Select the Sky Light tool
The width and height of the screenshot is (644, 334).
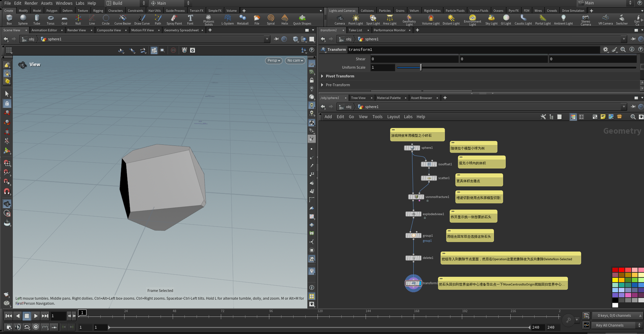pyautogui.click(x=491, y=20)
